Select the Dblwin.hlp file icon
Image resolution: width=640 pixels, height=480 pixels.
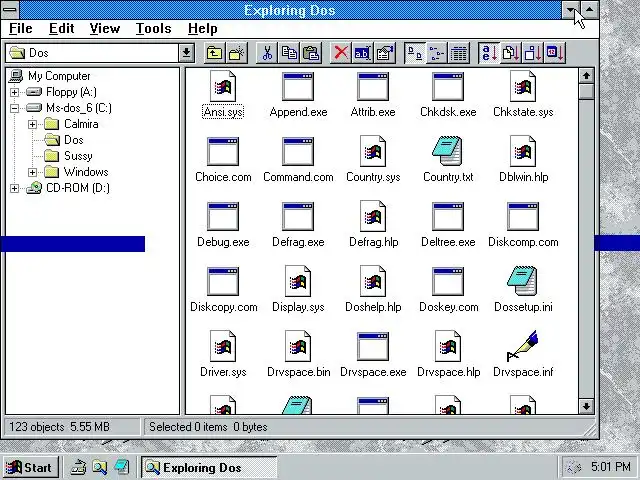(523, 151)
